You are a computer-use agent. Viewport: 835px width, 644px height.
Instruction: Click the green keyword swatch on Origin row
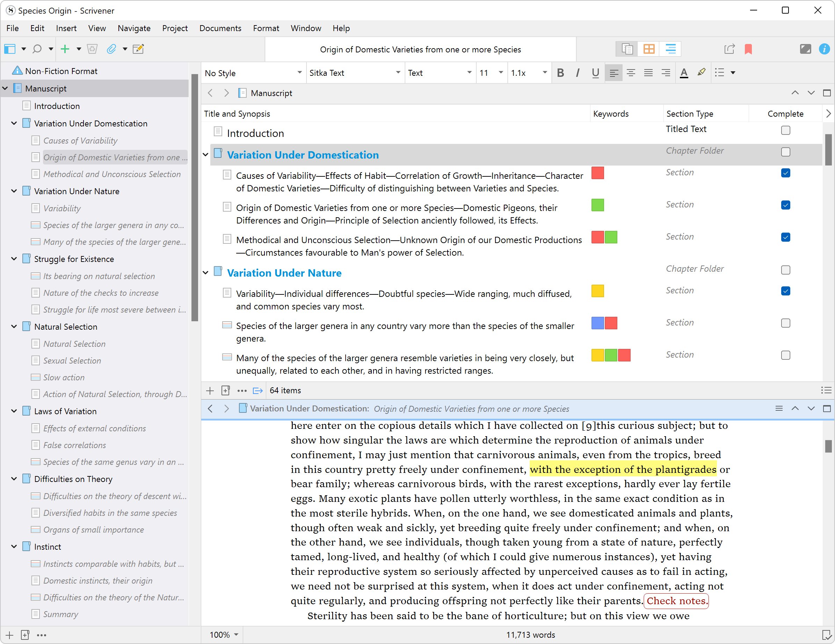click(597, 205)
